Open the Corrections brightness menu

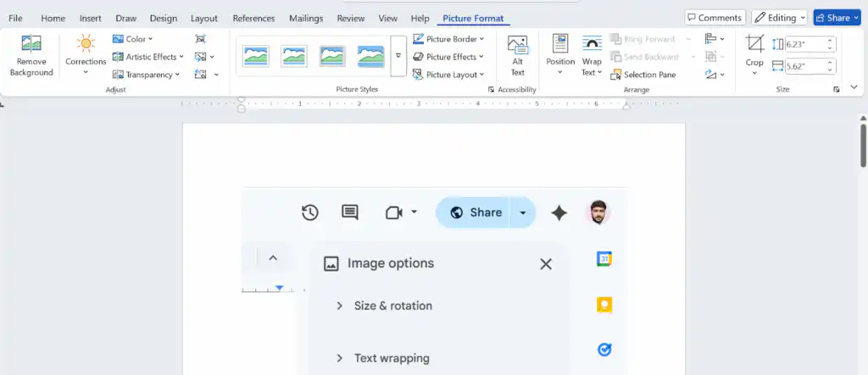click(x=86, y=55)
